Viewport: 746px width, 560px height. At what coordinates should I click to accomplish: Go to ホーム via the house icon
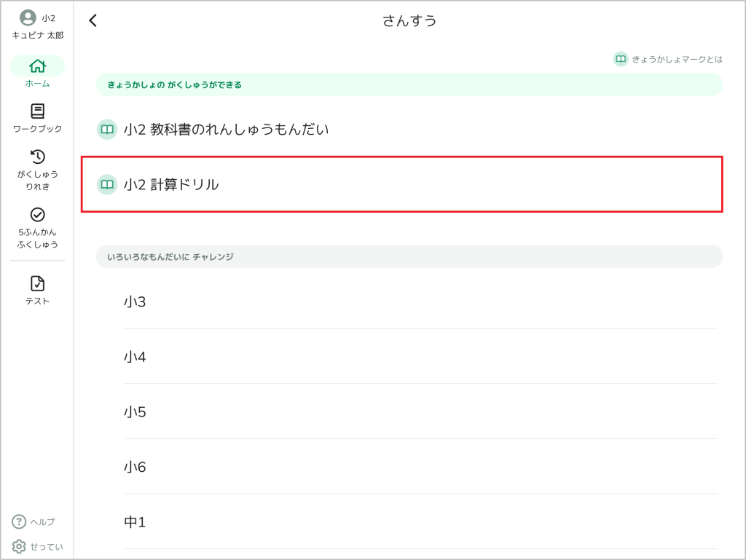pyautogui.click(x=38, y=66)
